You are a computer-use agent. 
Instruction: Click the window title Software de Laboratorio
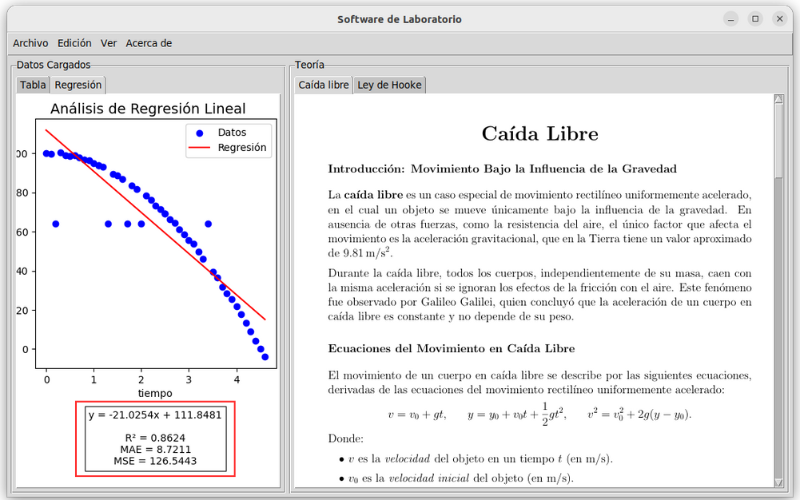coord(399,19)
